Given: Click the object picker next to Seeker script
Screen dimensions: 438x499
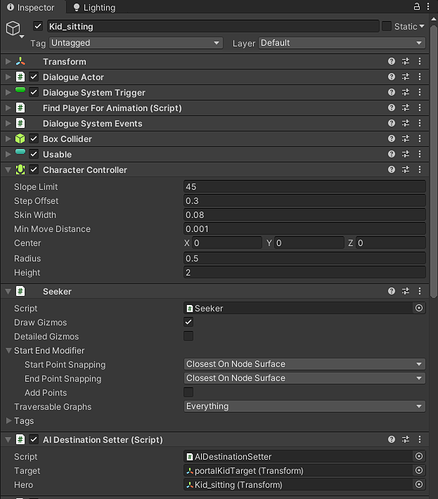Looking at the screenshot, I should [x=419, y=308].
